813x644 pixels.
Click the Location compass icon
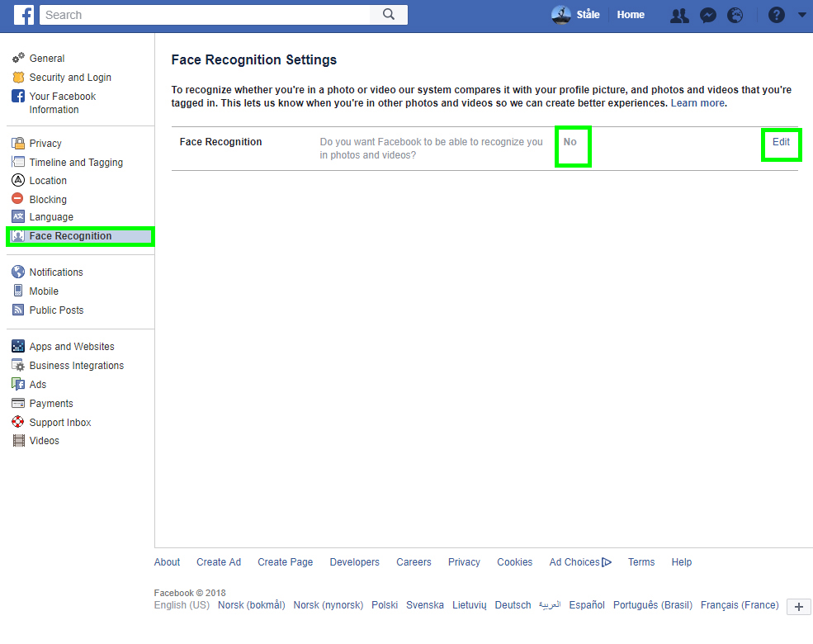(18, 180)
